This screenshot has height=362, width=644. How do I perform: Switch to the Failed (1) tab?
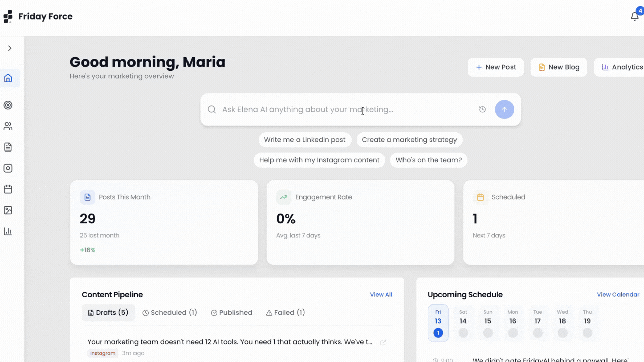click(285, 313)
